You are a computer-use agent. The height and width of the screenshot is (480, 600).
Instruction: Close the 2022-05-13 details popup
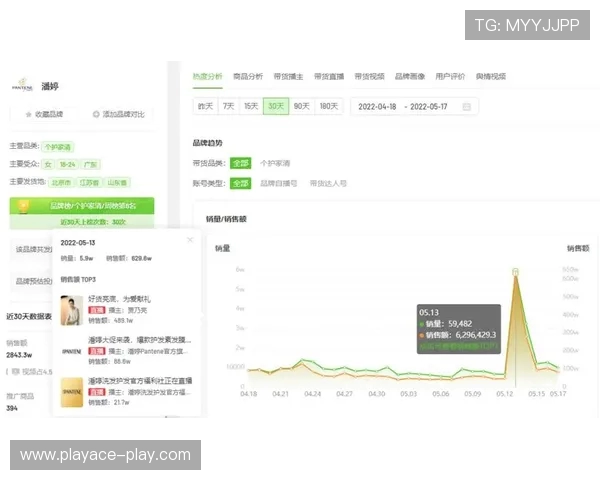click(x=190, y=240)
